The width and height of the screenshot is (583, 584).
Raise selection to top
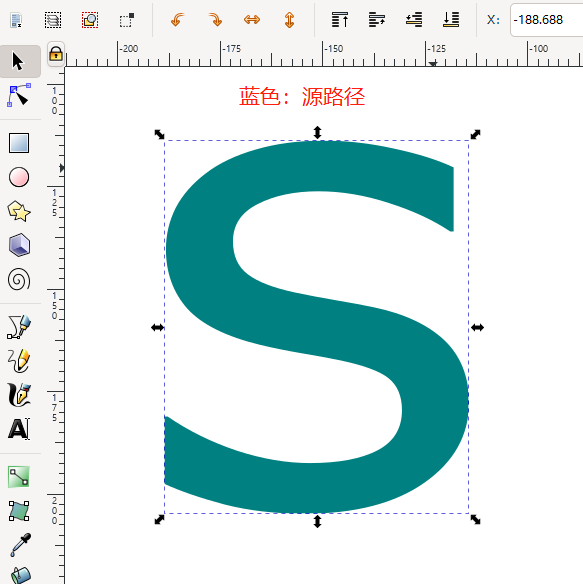pyautogui.click(x=340, y=20)
